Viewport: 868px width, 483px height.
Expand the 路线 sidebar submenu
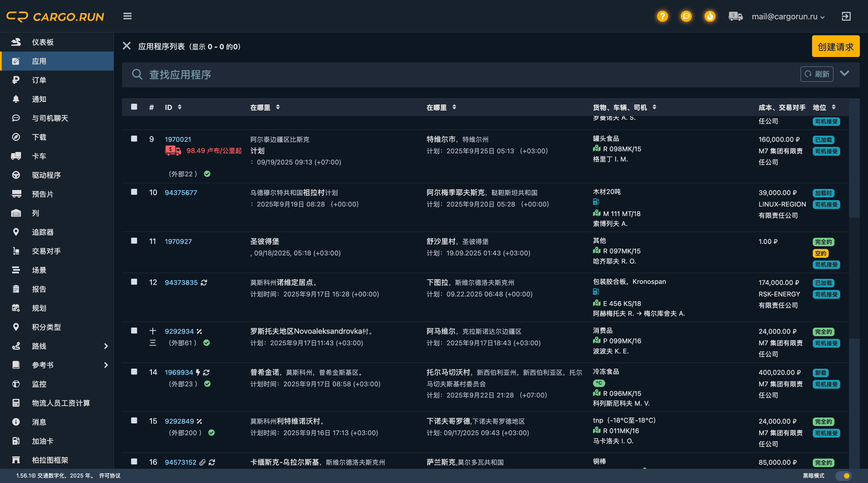106,346
